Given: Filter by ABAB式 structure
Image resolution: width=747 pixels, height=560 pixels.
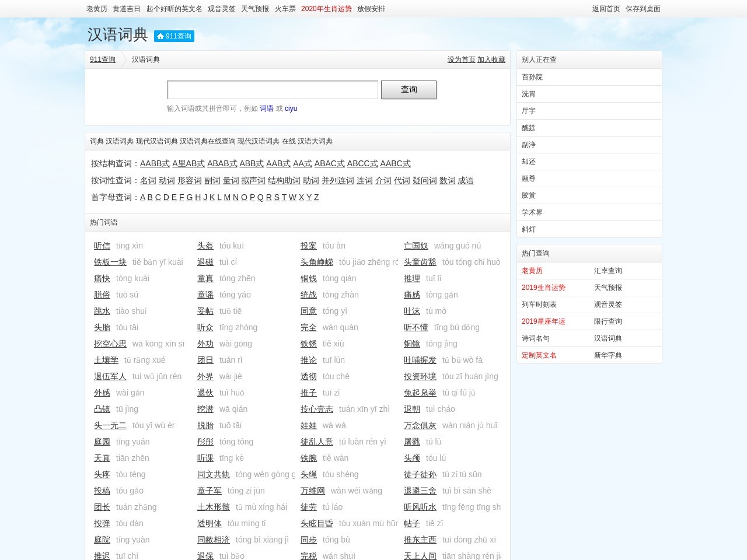Looking at the screenshot, I should [x=222, y=163].
